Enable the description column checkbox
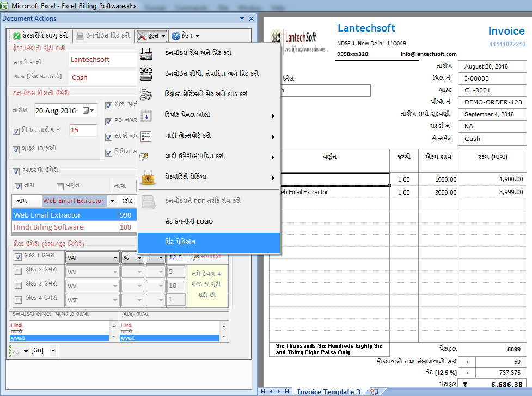This screenshot has height=396, width=532. pos(60,187)
